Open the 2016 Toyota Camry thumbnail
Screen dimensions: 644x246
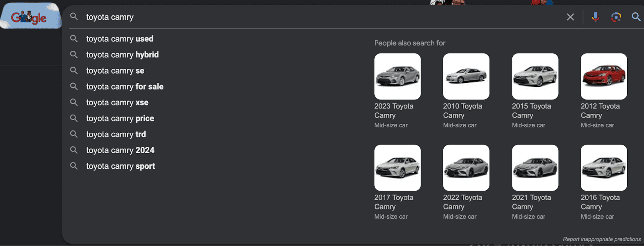point(604,168)
